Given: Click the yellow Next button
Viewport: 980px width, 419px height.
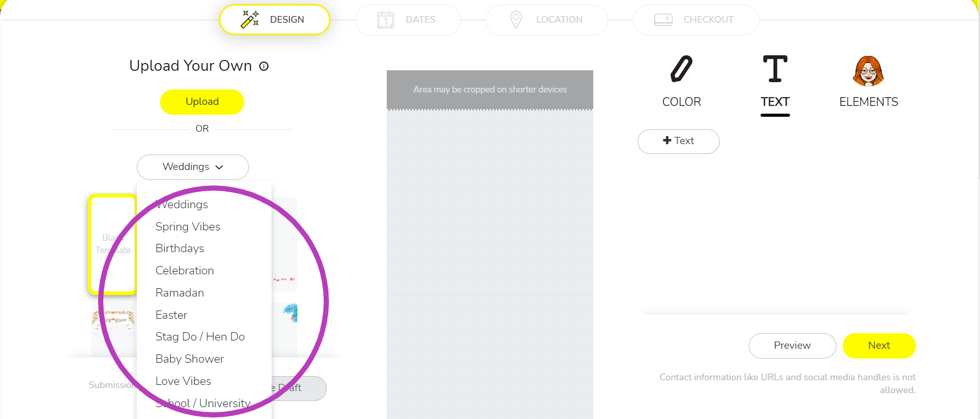Looking at the screenshot, I should 879,346.
